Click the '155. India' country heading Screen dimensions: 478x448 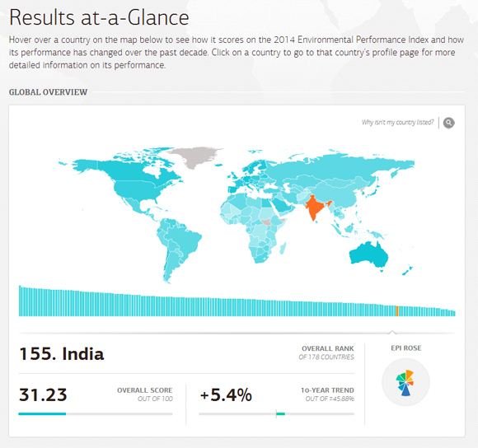(x=62, y=354)
